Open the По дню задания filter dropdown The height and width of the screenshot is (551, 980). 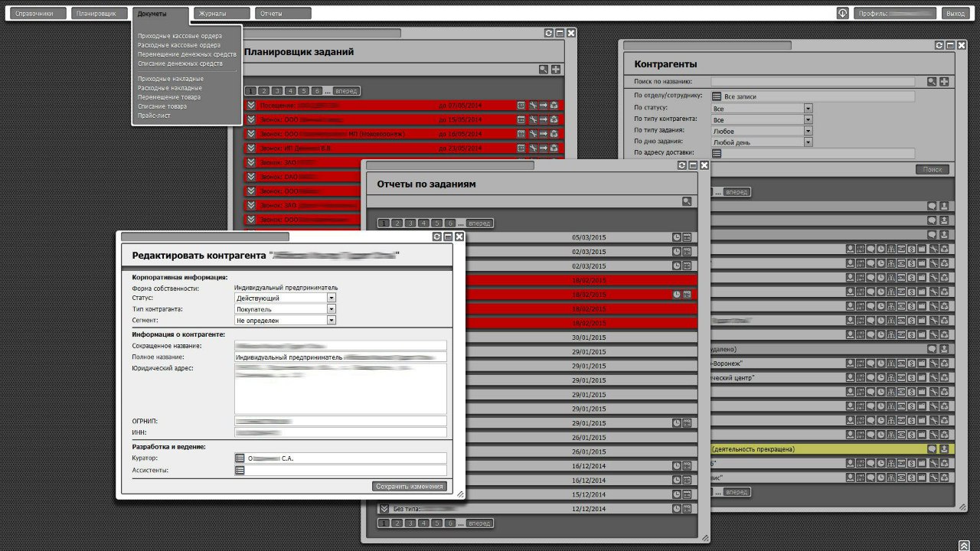(808, 142)
